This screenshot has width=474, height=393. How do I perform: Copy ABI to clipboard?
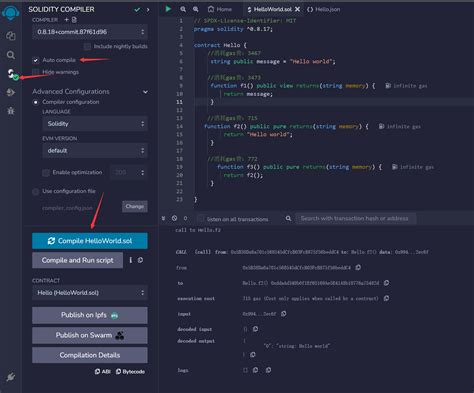(x=103, y=371)
